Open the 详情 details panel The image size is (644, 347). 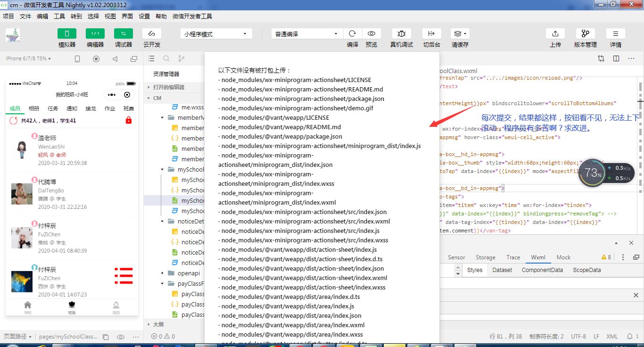point(616,33)
